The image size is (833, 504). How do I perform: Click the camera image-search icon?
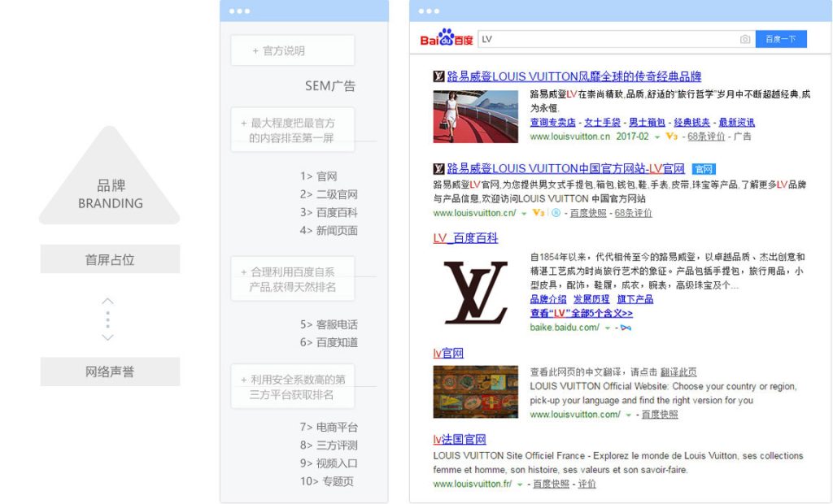coord(744,39)
